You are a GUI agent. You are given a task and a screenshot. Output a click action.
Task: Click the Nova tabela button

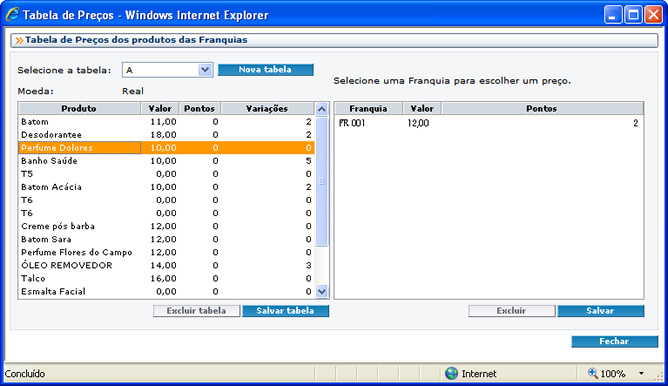tap(265, 69)
